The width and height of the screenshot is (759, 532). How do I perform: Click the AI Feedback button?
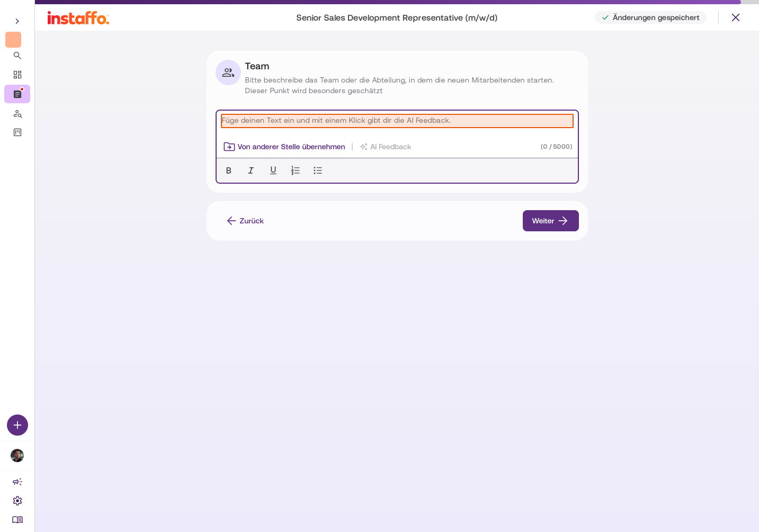click(386, 147)
